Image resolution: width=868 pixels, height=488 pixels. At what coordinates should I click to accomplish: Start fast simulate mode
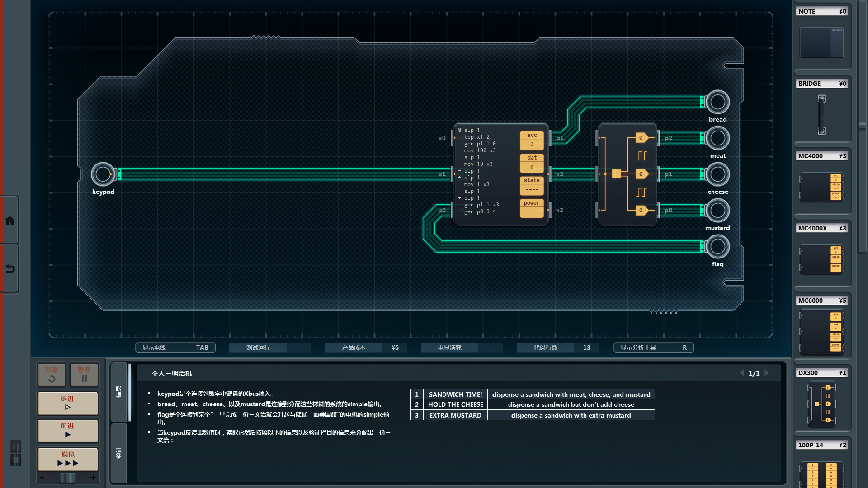pyautogui.click(x=68, y=459)
